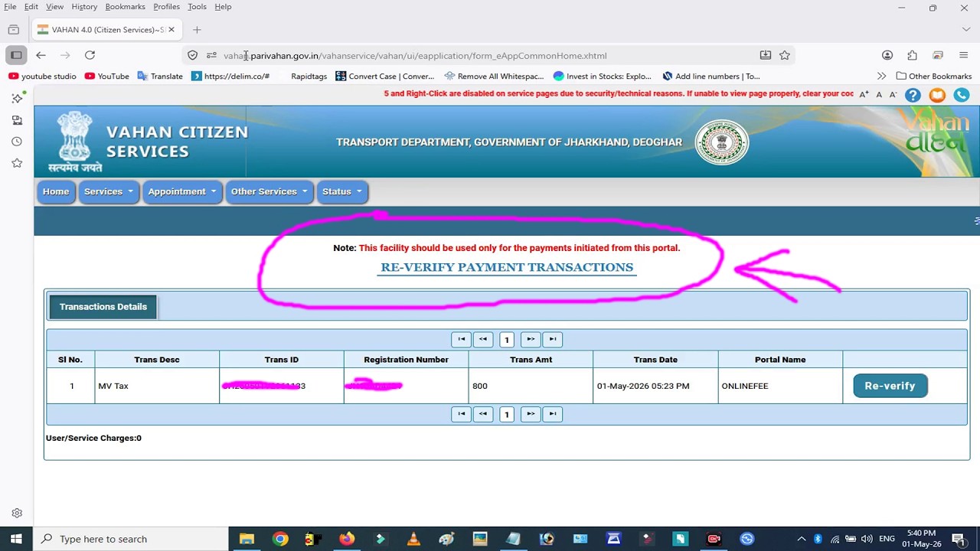
Task: Select the Transactions Details tab
Action: (x=103, y=307)
